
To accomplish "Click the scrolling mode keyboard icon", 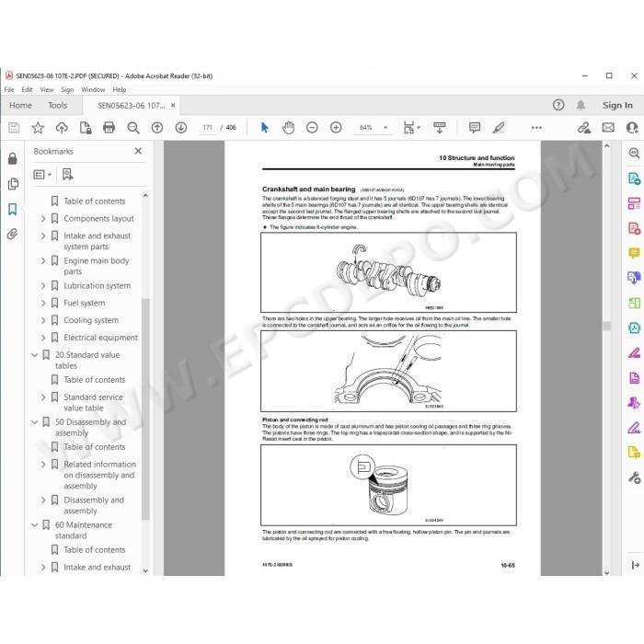I will tap(440, 128).
